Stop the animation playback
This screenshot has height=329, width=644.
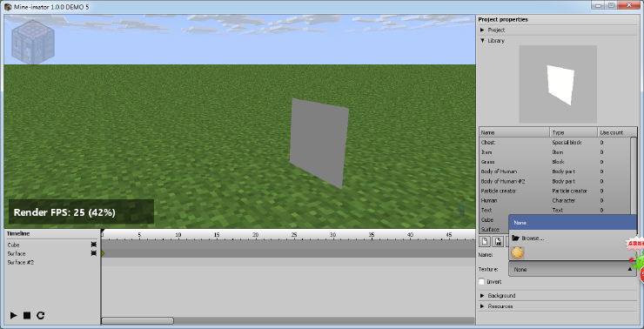27,315
